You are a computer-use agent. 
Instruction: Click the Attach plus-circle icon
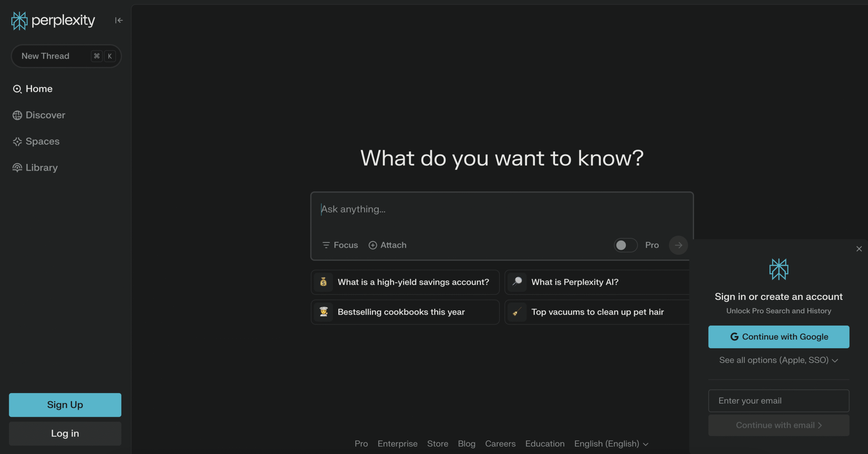[x=373, y=245]
